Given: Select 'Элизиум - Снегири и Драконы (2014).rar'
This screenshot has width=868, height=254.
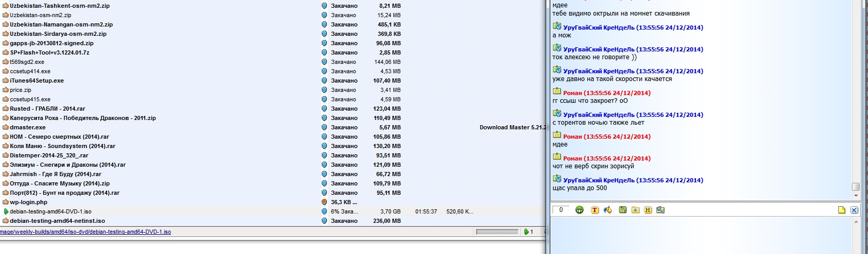Looking at the screenshot, I should (68, 165).
